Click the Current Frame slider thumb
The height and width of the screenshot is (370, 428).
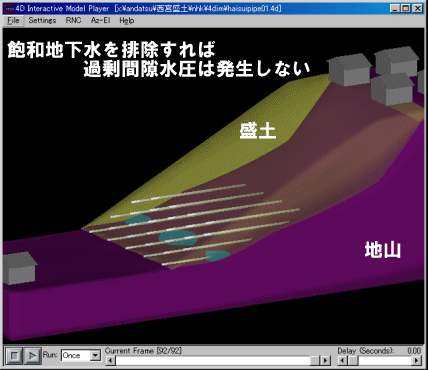315,361
